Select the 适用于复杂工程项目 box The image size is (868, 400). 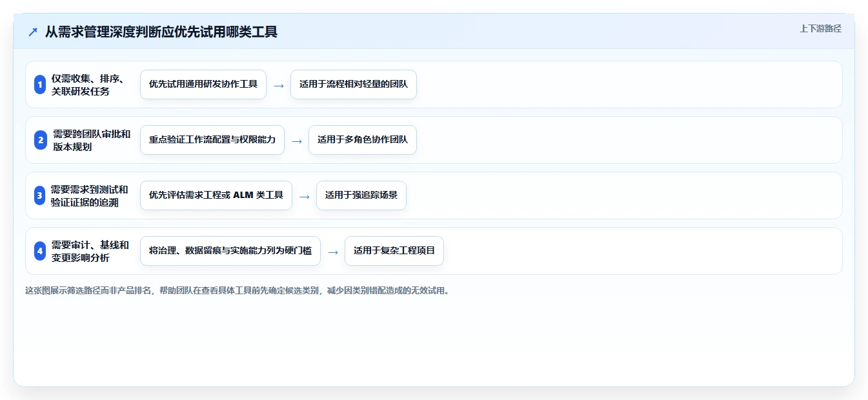click(x=394, y=251)
